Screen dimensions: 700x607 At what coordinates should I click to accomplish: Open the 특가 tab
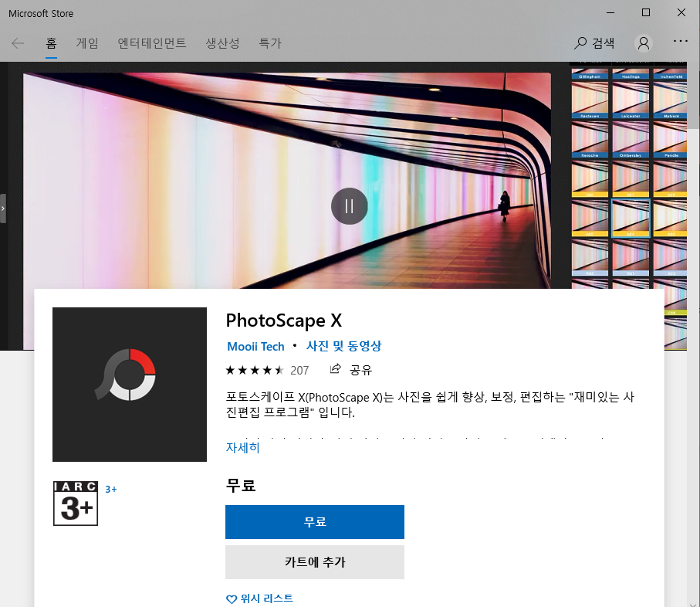tap(270, 43)
